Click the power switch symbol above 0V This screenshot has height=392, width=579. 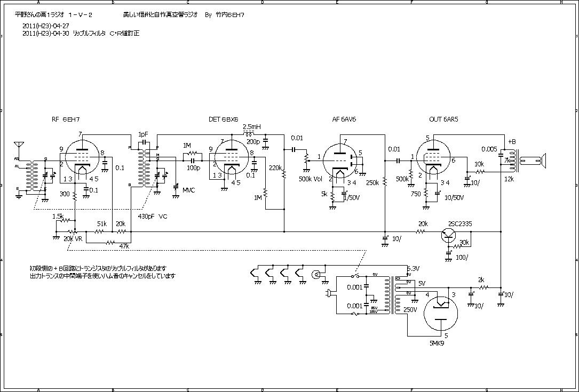pos(355,275)
